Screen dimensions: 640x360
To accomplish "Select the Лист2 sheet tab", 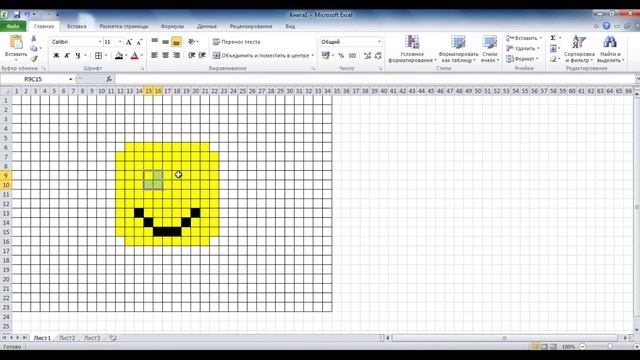I will [67, 338].
